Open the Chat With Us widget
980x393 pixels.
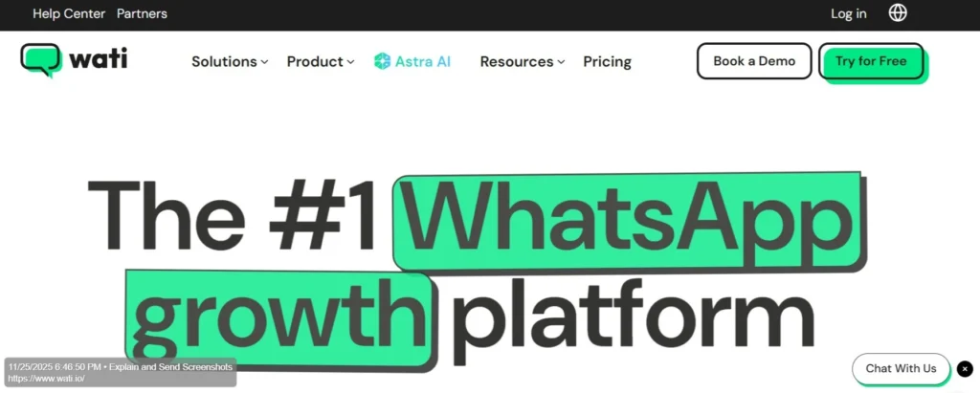901,369
